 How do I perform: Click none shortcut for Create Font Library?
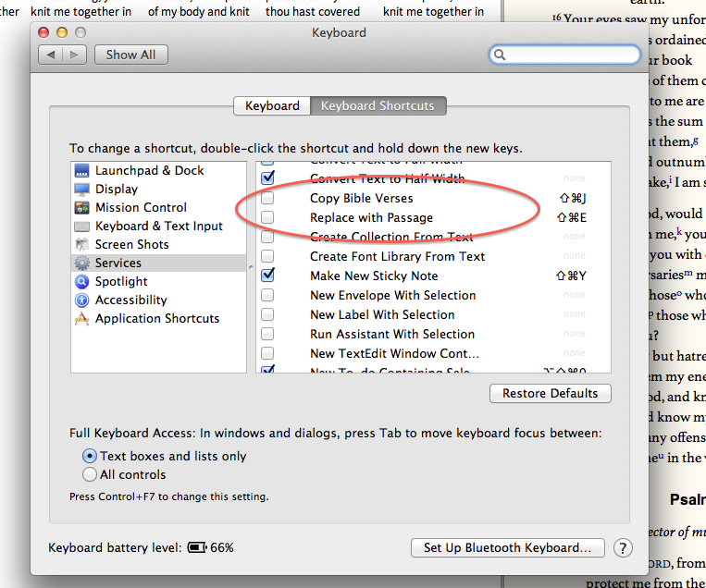point(575,255)
